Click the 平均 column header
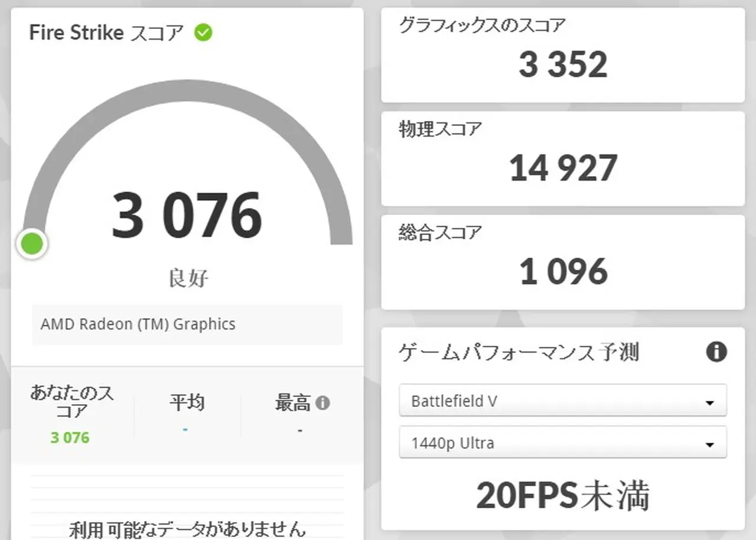 click(187, 403)
